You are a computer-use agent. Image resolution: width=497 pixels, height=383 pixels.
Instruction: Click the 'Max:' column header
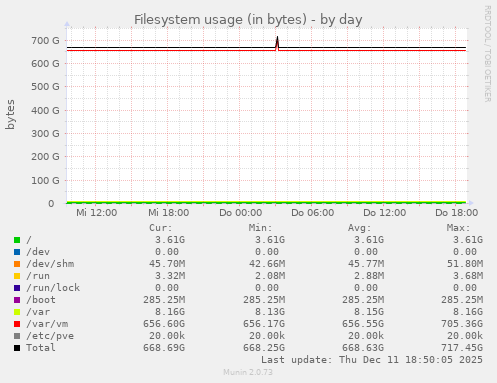point(458,228)
